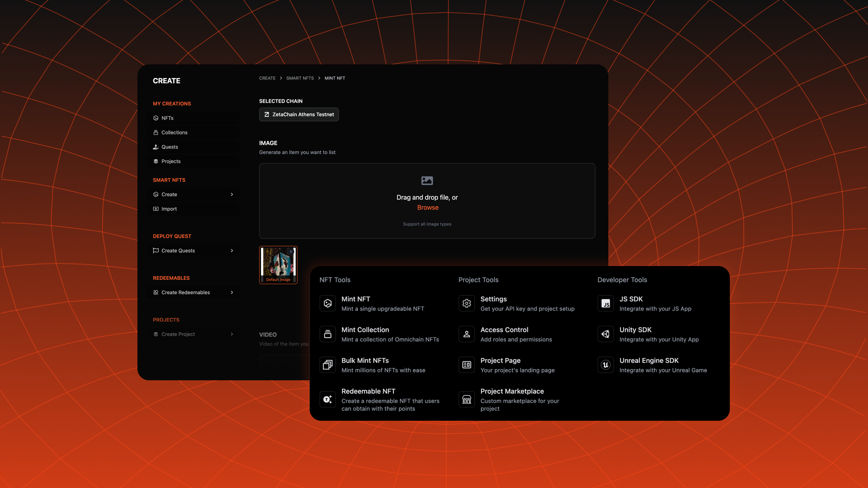This screenshot has width=868, height=488.
Task: Click the Create Quests flag icon
Action: pos(156,251)
